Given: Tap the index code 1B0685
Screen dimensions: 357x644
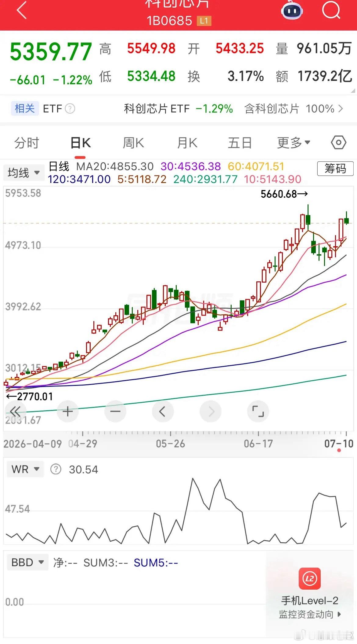Looking at the screenshot, I should click(x=169, y=21).
